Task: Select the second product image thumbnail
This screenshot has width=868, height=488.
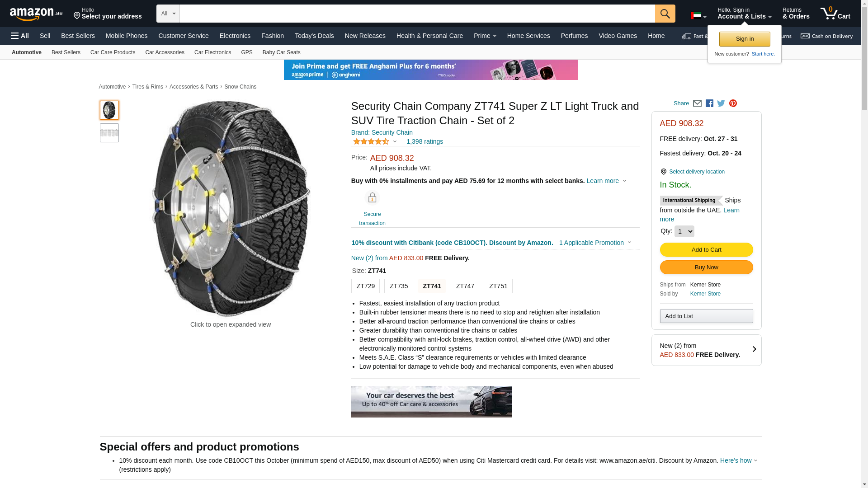Action: [109, 133]
